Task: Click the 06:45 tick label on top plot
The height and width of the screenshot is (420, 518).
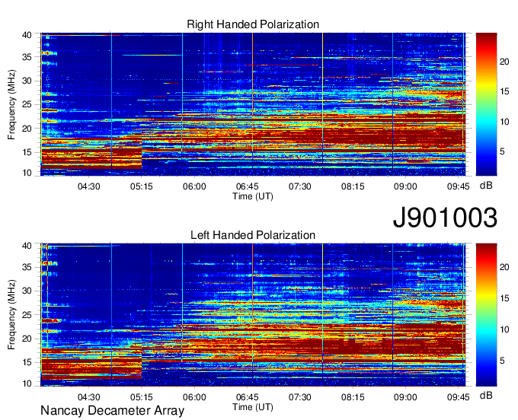Action: tap(247, 186)
